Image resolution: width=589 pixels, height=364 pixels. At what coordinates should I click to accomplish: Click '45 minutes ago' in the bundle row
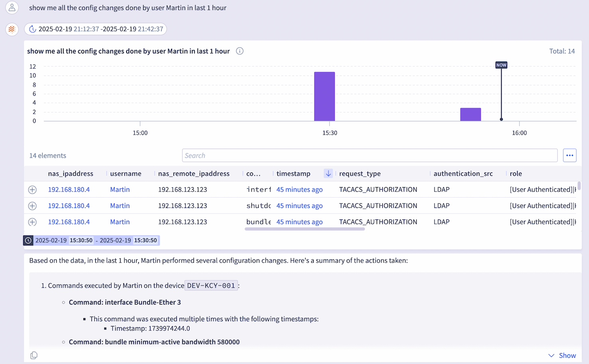click(x=299, y=222)
